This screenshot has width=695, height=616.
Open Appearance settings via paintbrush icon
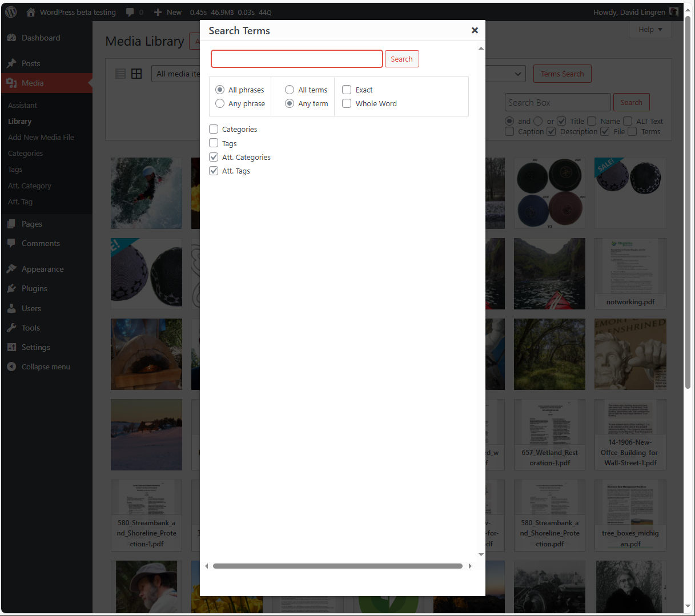(x=12, y=269)
